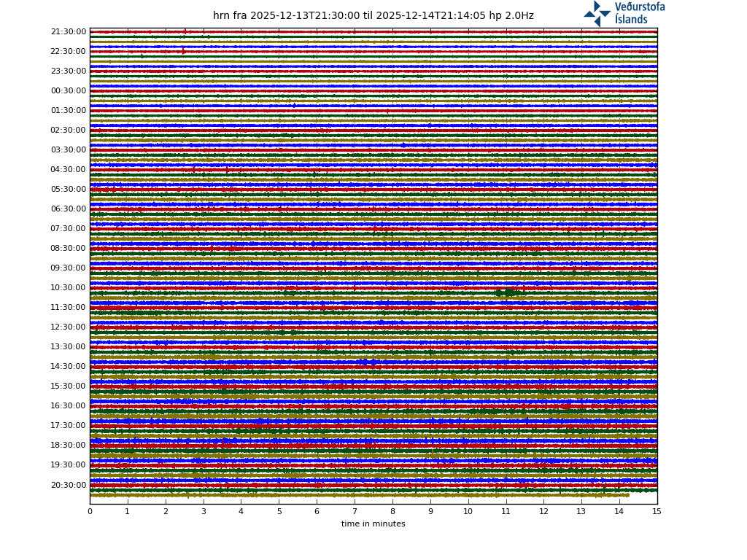Click the x-axis tick labeled 15

click(657, 511)
